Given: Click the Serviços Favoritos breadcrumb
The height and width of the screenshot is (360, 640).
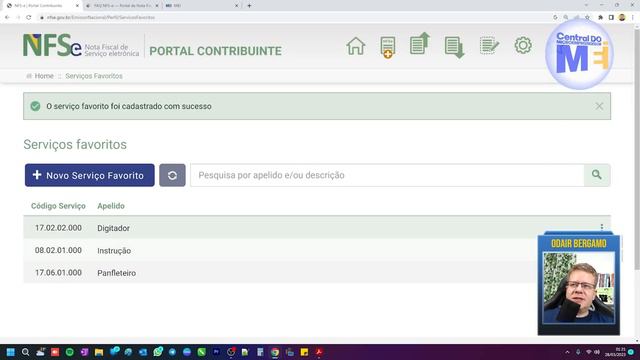Looking at the screenshot, I should tap(94, 76).
